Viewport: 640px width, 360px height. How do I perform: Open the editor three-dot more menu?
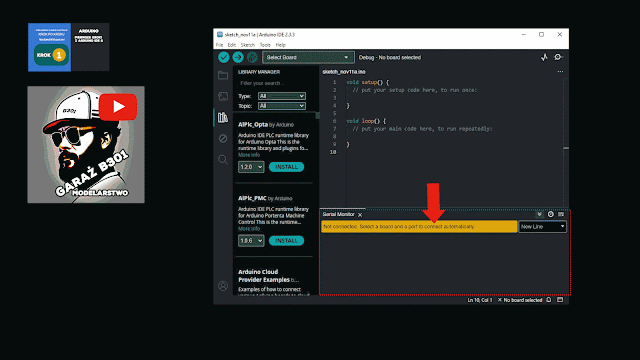pos(560,72)
